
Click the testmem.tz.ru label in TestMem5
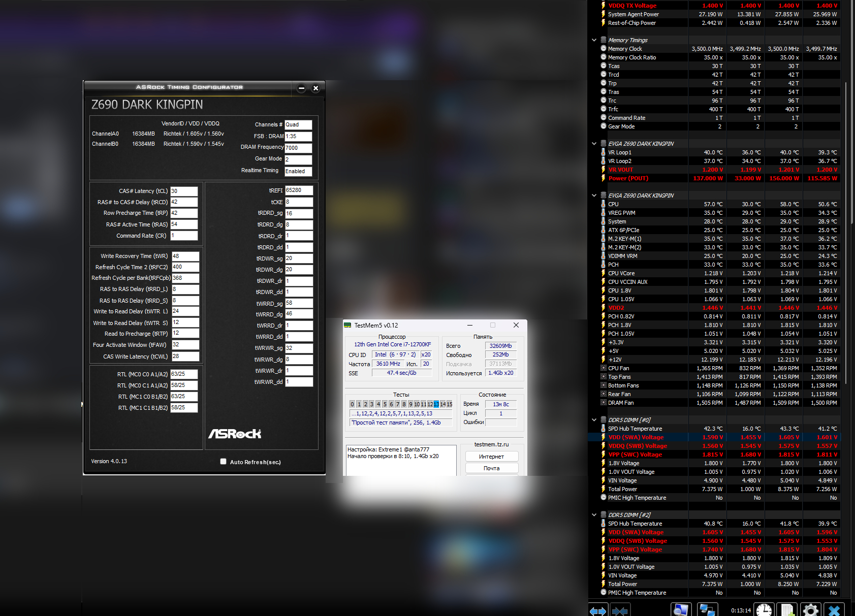point(491,444)
